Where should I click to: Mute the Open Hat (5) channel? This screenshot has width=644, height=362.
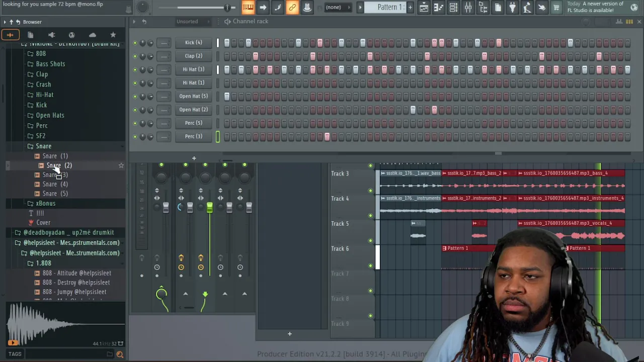(135, 96)
